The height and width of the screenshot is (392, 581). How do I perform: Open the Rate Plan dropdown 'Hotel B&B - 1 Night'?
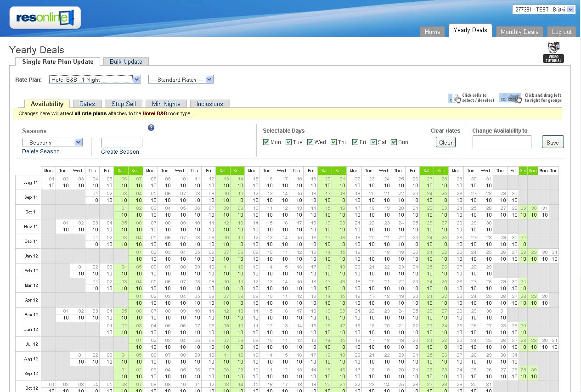(95, 79)
